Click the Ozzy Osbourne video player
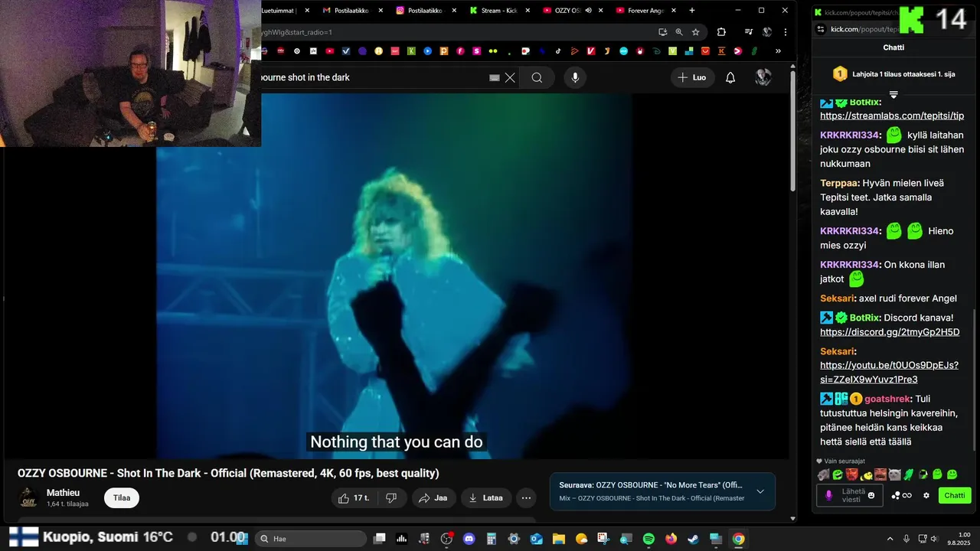 [x=395, y=275]
